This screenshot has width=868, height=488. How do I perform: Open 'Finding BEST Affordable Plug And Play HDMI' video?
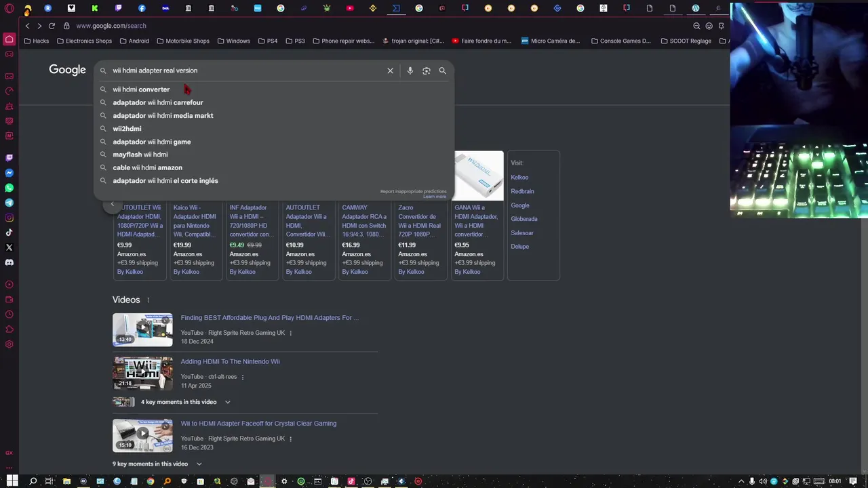(x=269, y=318)
